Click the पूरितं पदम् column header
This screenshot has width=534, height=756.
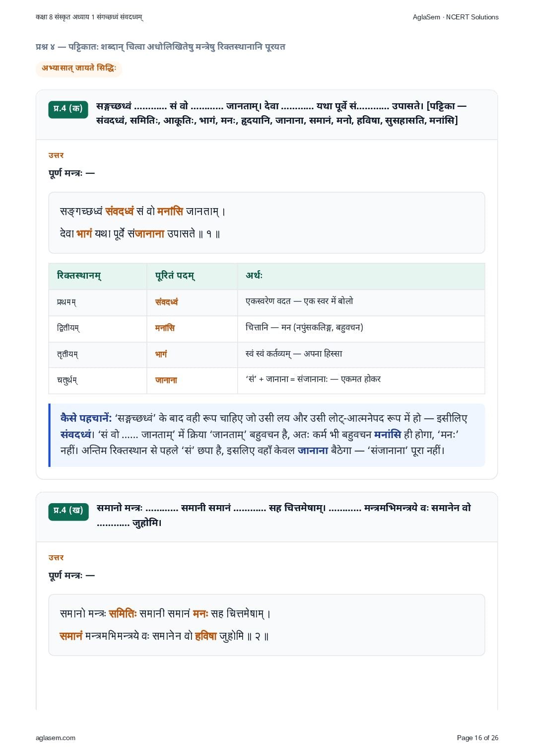[175, 276]
